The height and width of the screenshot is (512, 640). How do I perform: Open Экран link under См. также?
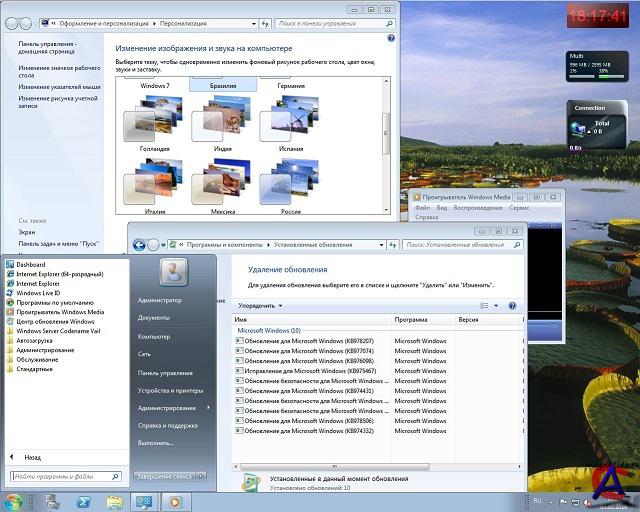tap(27, 232)
